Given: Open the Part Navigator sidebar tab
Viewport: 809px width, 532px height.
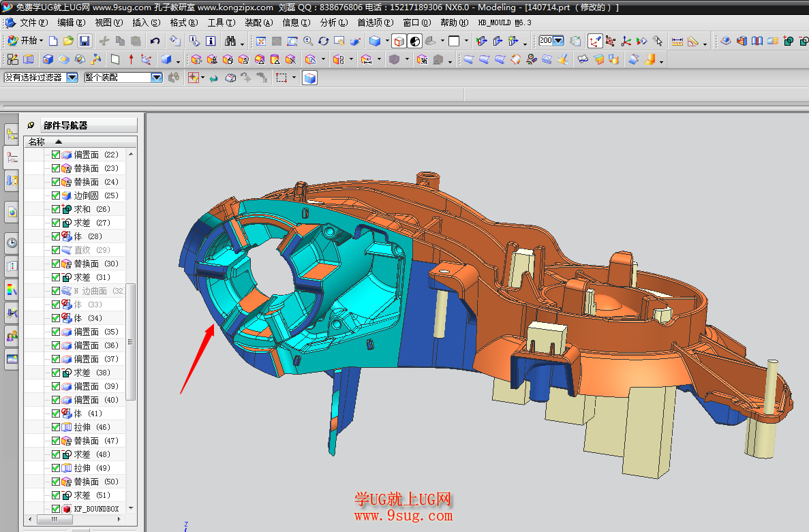Looking at the screenshot, I should pos(12,158).
